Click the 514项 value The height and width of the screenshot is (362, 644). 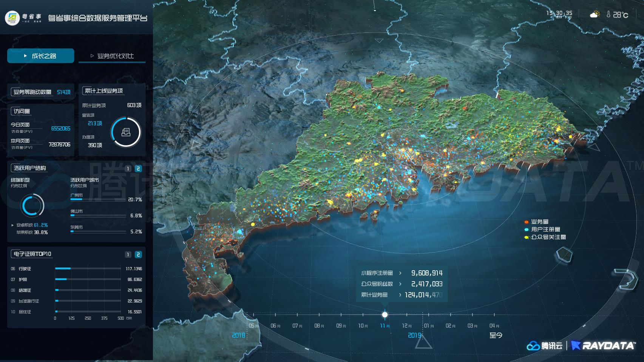point(64,92)
